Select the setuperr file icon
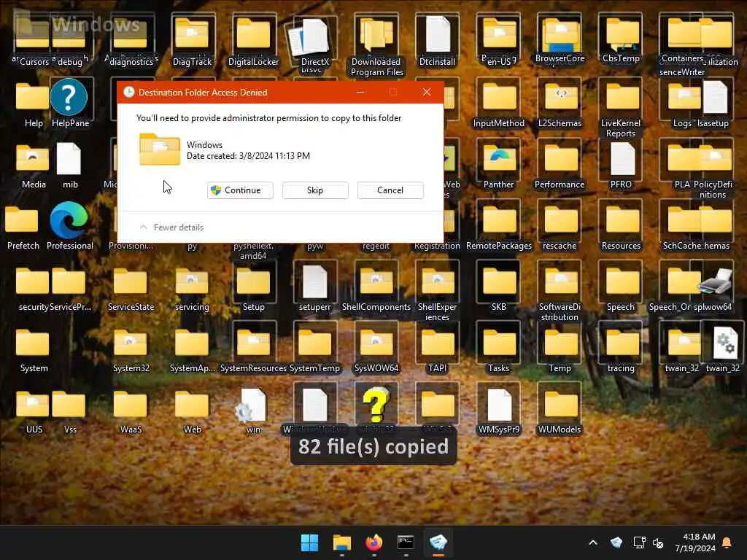This screenshot has height=560, width=747. point(315,281)
